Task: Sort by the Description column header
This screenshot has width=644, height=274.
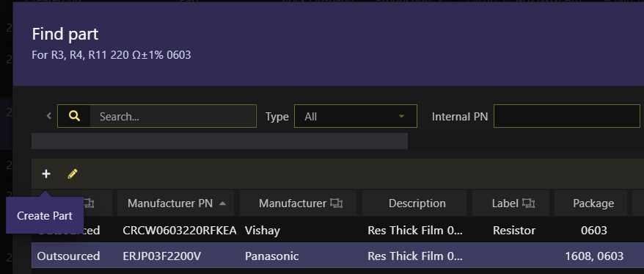Action: tap(417, 203)
